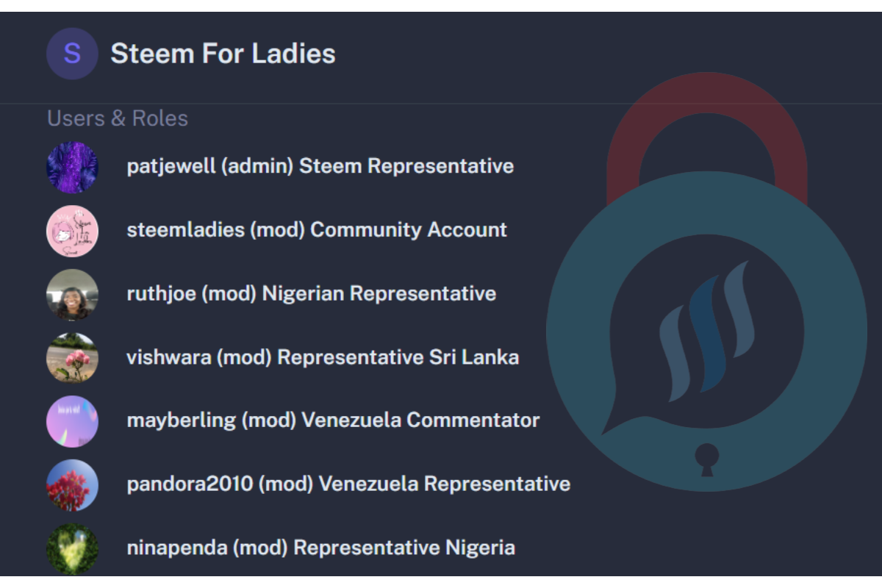Open vishwara Representative Sri Lanka entry
The image size is (882, 588).
click(x=323, y=358)
